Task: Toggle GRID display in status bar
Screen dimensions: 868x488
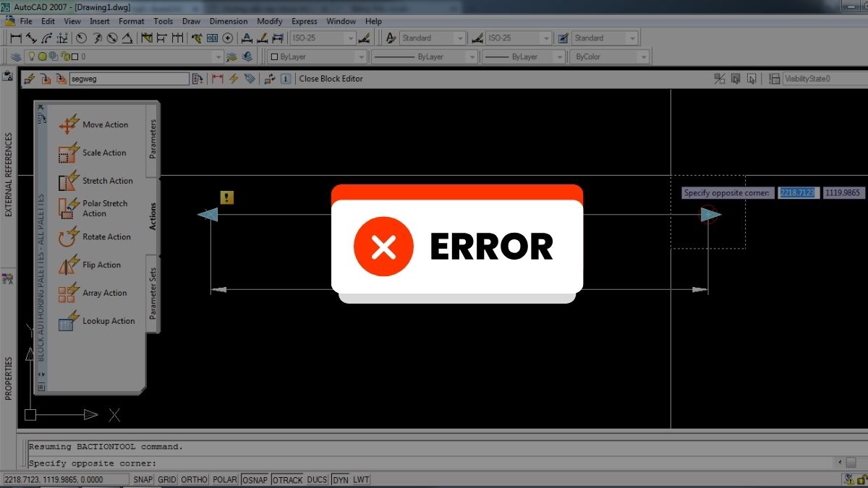Action: coord(167,479)
